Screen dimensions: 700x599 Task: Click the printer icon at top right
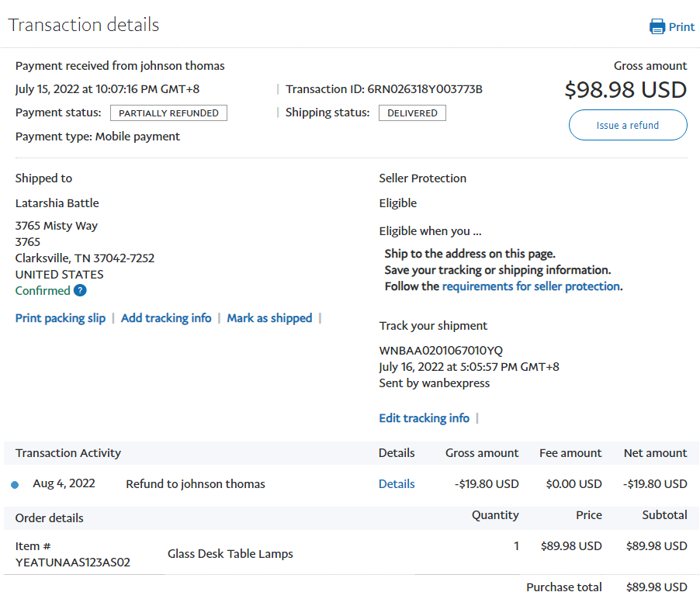click(x=657, y=26)
